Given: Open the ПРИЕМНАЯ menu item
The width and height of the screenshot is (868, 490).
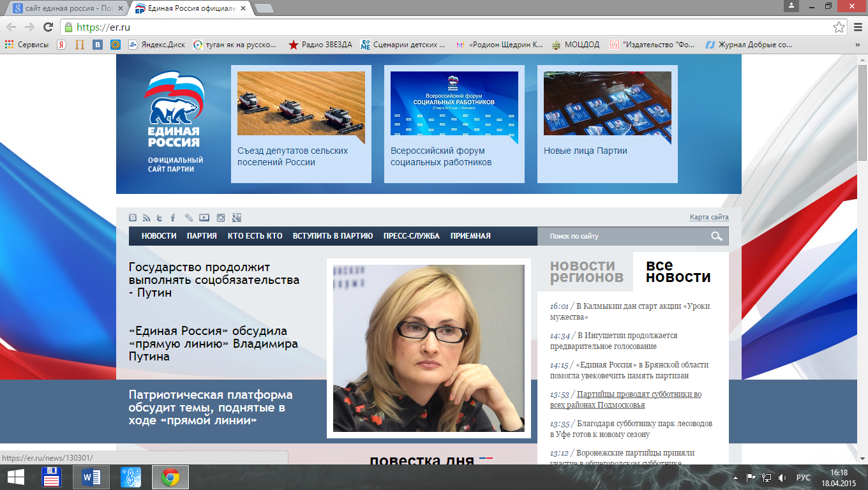Looking at the screenshot, I should [470, 236].
